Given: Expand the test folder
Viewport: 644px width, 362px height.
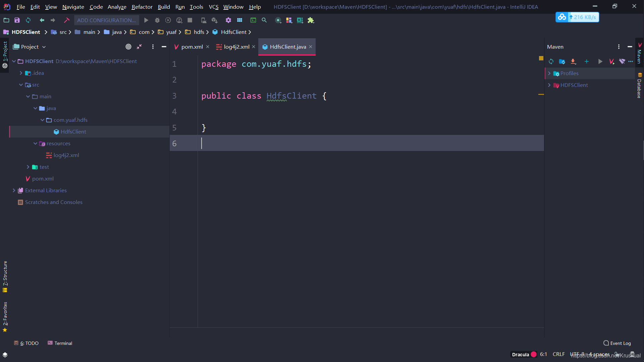Looking at the screenshot, I should point(28,167).
